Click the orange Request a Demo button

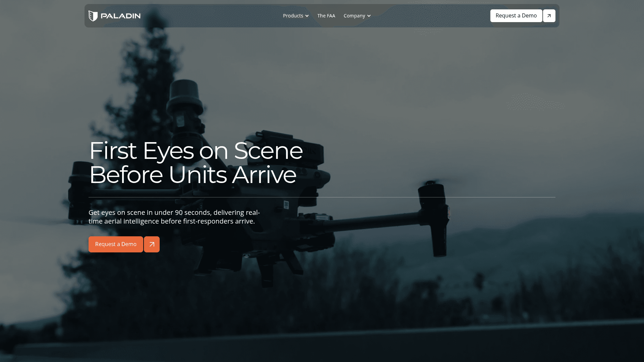[116, 244]
